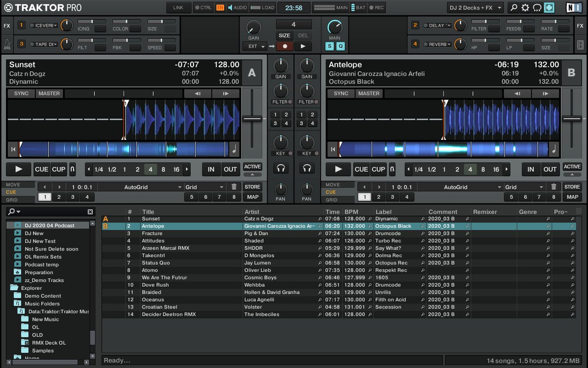Toggle the orange MIDI indicator icon

pos(220,8)
